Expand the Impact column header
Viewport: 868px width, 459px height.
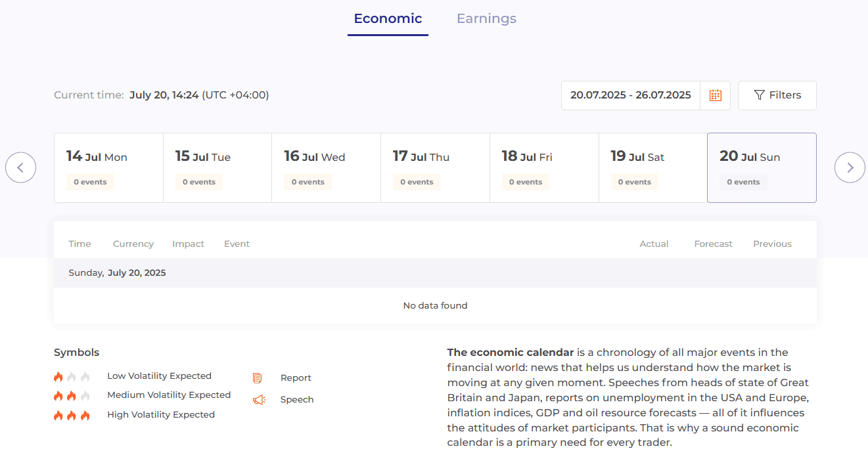pyautogui.click(x=188, y=244)
